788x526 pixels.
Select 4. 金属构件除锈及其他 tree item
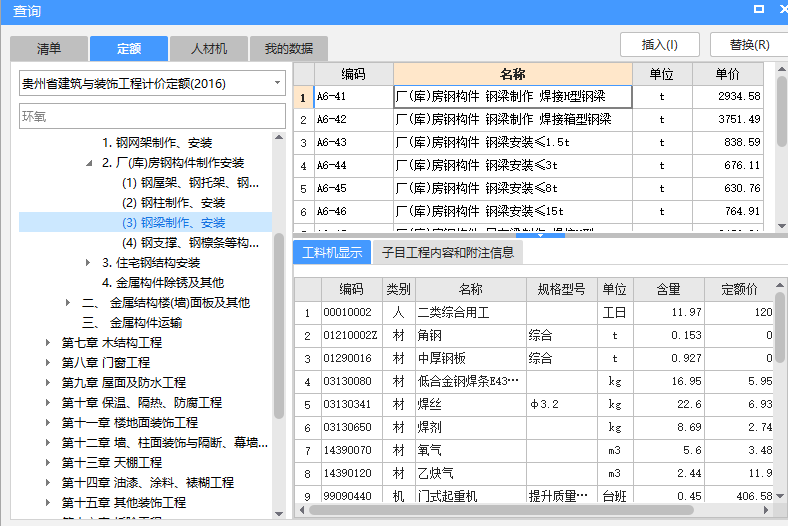pyautogui.click(x=163, y=283)
